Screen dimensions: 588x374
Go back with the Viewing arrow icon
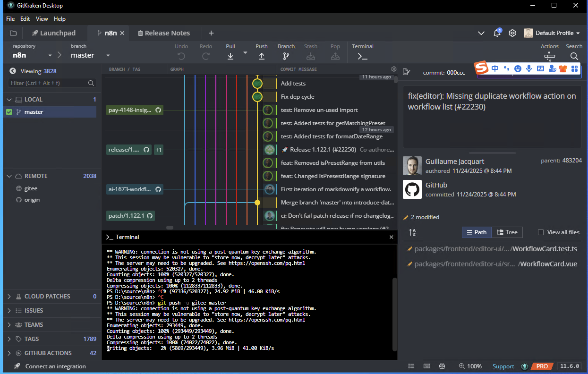13,71
